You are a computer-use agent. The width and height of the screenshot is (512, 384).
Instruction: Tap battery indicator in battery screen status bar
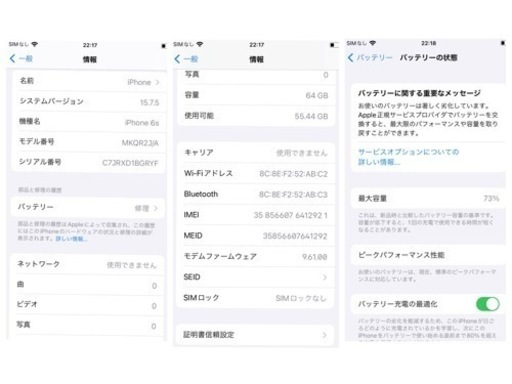pyautogui.click(x=503, y=43)
